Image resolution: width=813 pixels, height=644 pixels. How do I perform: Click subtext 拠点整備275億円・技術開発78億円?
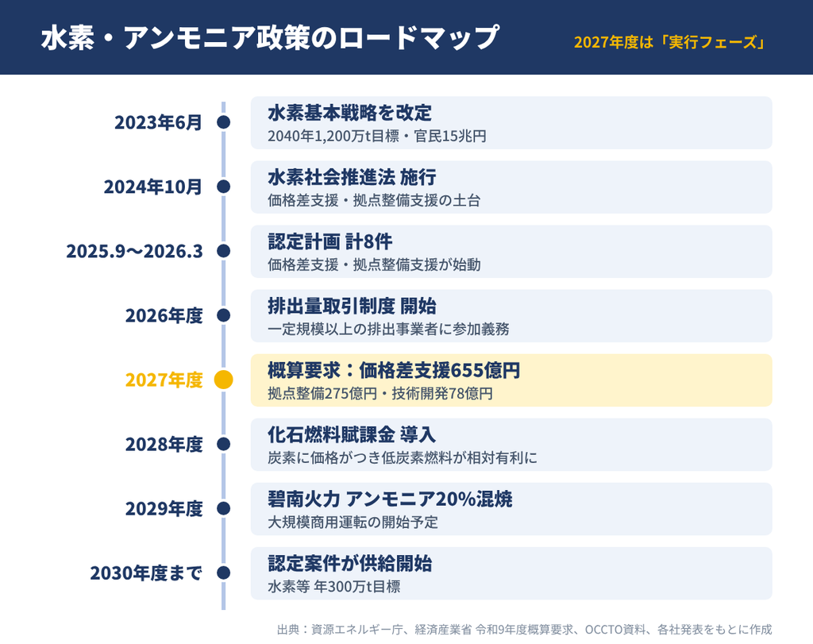pyautogui.click(x=380, y=394)
